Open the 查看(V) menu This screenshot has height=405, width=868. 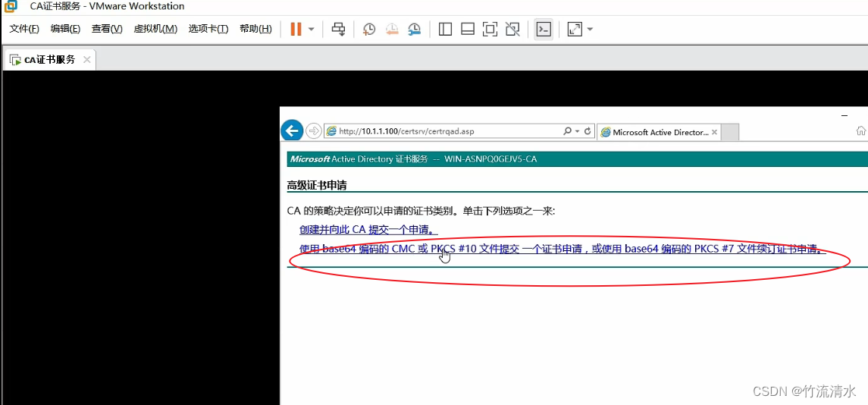pyautogui.click(x=107, y=29)
